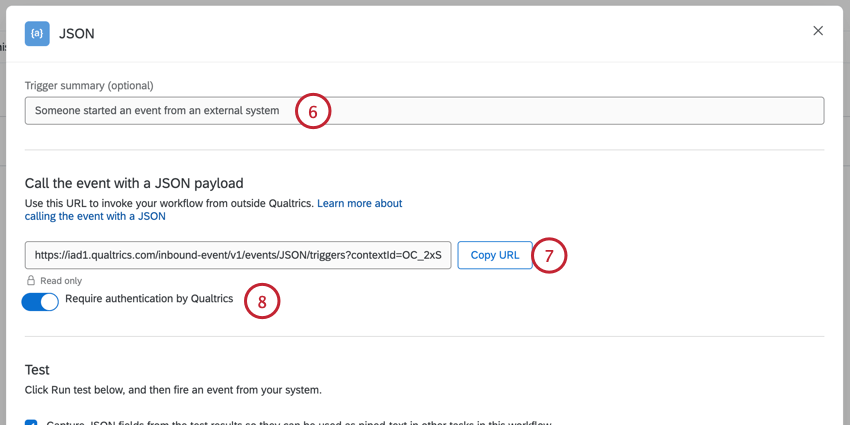
Task: Click the Run test instruction text
Action: point(173,389)
